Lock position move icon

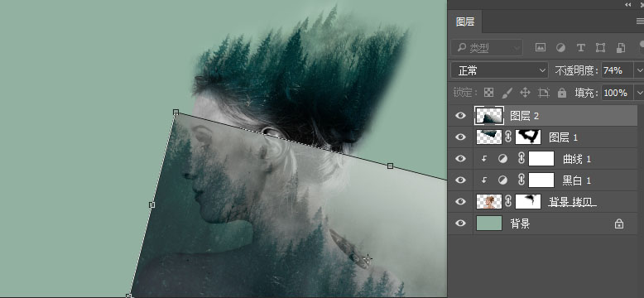[x=526, y=93]
